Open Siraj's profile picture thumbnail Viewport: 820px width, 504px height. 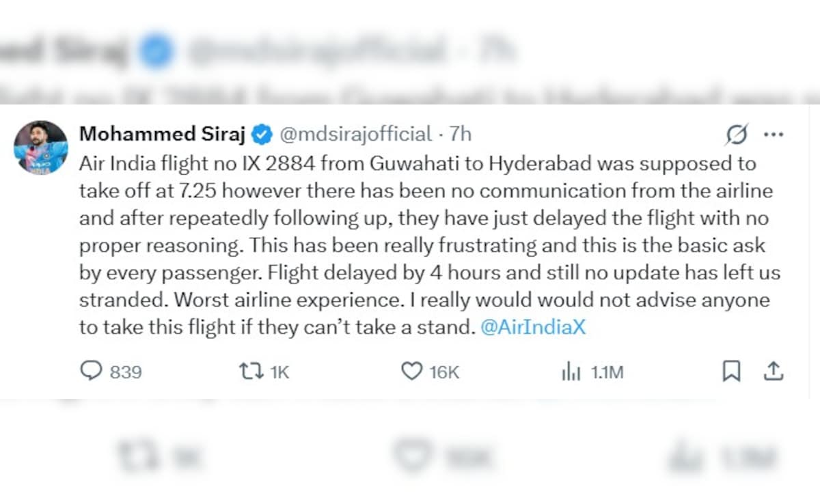coord(41,146)
